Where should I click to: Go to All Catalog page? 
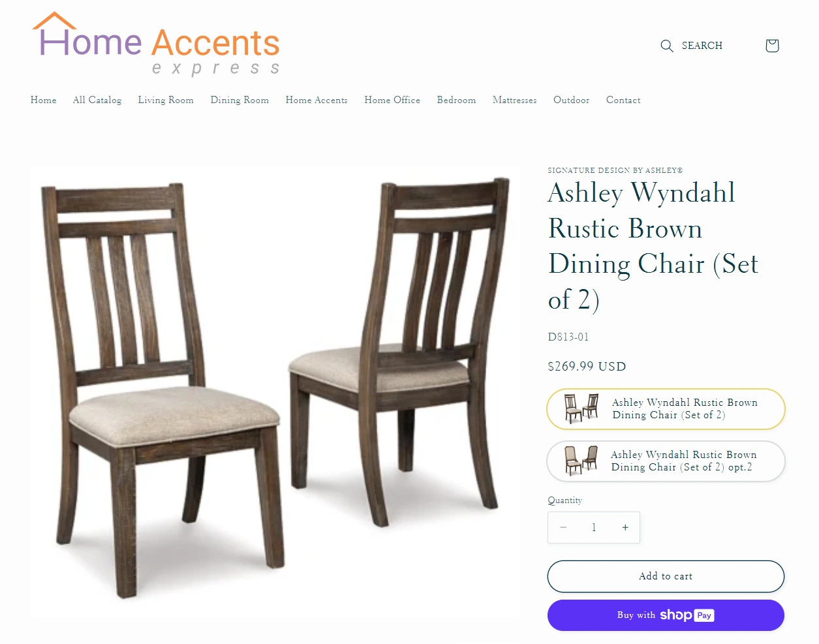pos(97,100)
